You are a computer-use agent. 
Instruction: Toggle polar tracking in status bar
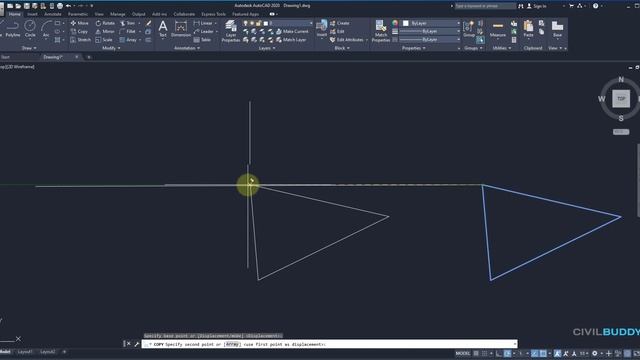point(507,353)
